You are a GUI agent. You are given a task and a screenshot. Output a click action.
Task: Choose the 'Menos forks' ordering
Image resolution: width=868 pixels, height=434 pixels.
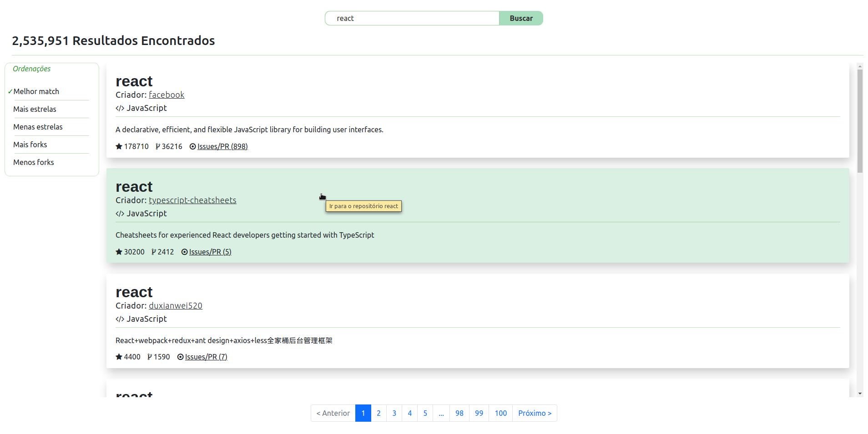click(34, 162)
